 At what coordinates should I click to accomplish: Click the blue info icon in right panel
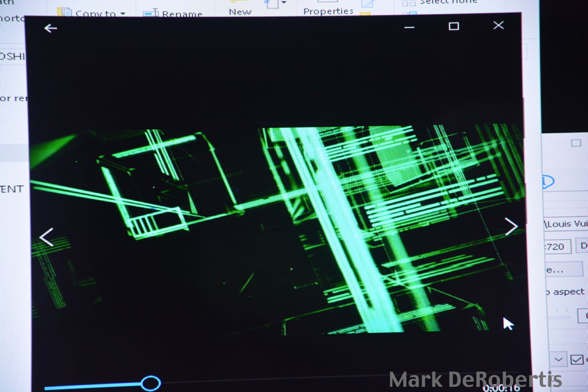(547, 183)
